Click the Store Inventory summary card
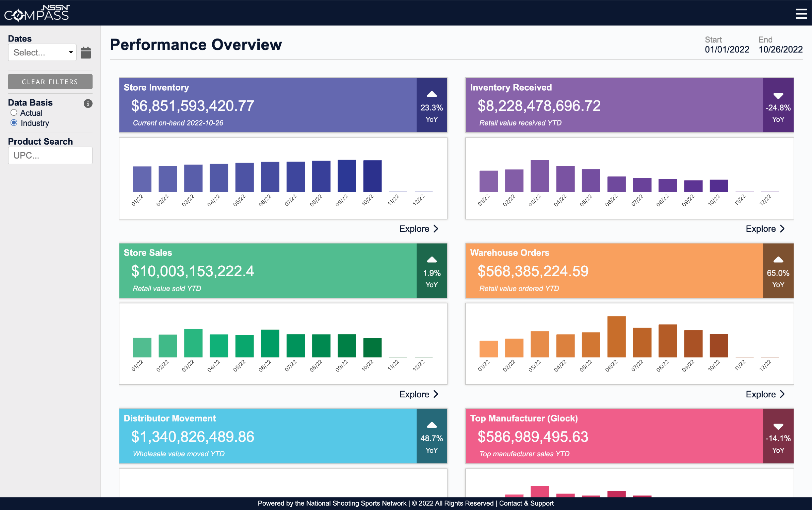Image resolution: width=812 pixels, height=510 pixels. (x=283, y=105)
